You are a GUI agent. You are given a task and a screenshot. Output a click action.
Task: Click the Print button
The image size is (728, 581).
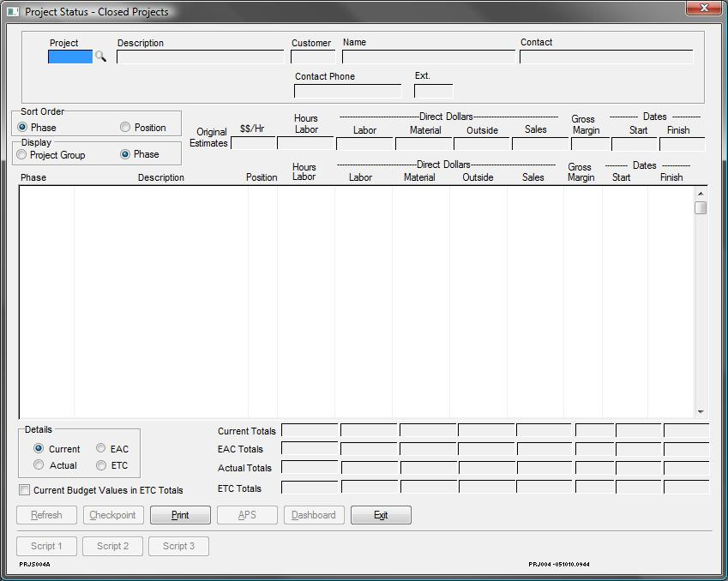(x=180, y=515)
